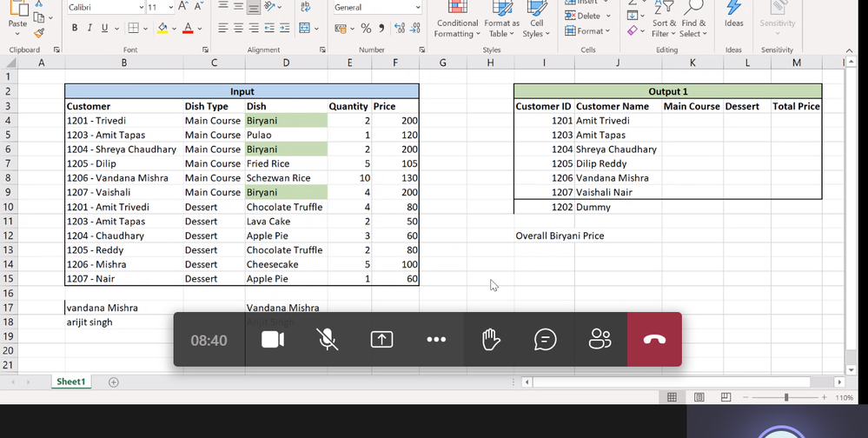Click Accounting Number Format icon
Screen dimensions: 868x438
pos(341,28)
